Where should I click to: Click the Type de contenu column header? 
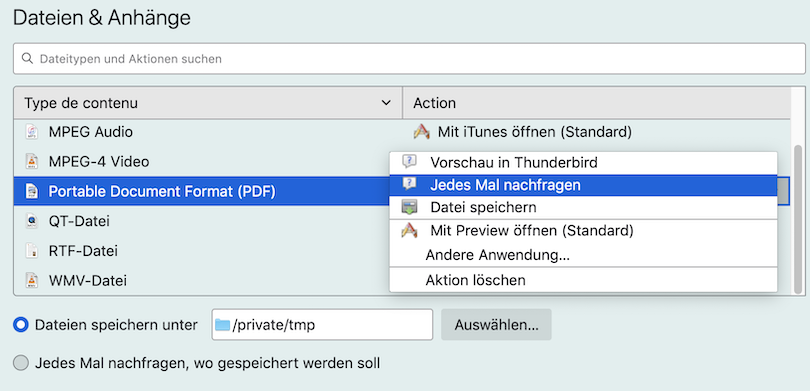click(x=208, y=103)
